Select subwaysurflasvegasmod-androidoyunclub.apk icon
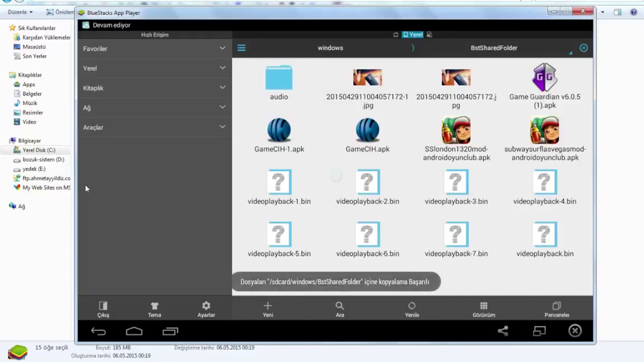 pyautogui.click(x=544, y=130)
